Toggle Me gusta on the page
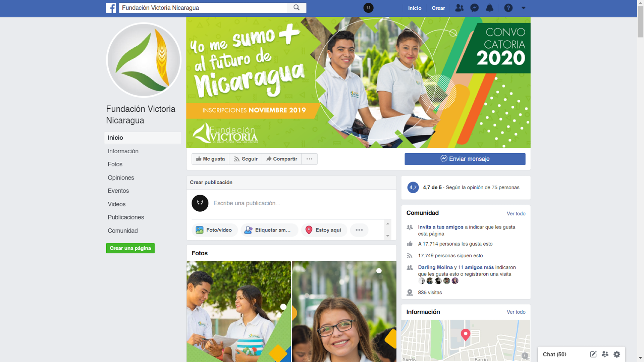 point(210,159)
